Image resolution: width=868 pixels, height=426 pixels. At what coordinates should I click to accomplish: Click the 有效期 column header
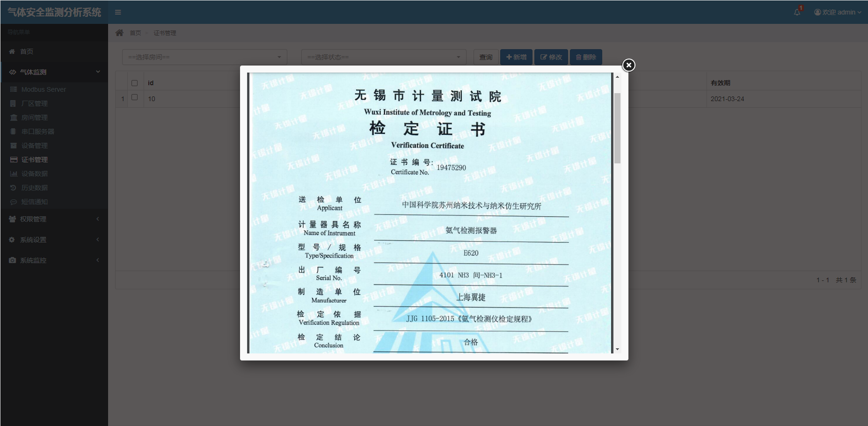point(721,83)
